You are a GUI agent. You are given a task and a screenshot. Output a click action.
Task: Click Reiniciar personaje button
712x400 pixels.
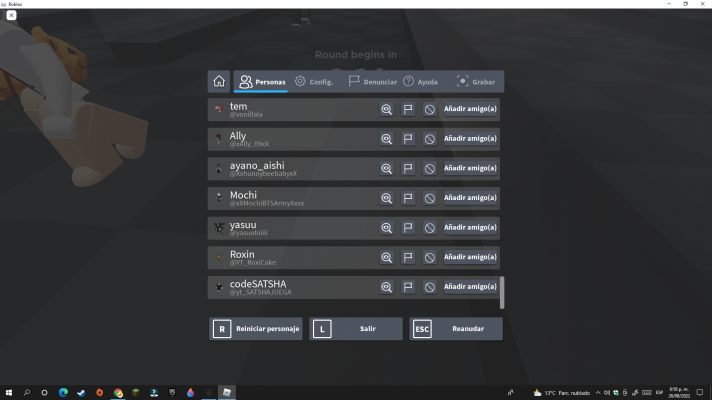pos(256,329)
